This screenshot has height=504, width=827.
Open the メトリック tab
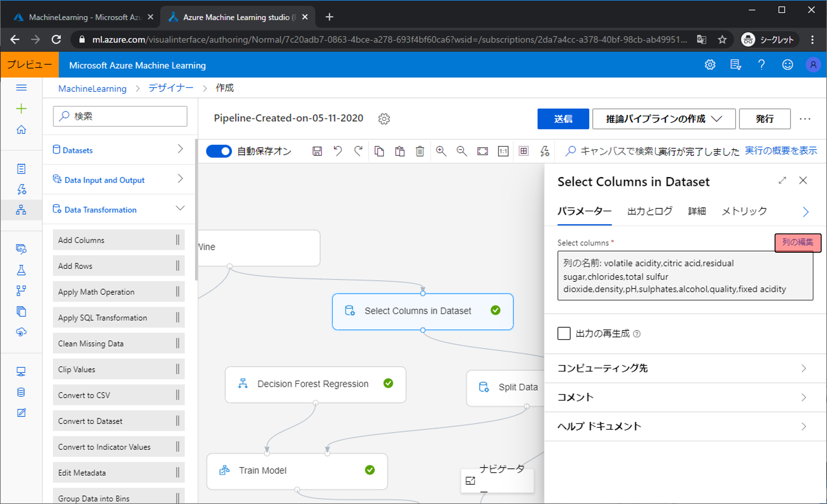tap(744, 211)
